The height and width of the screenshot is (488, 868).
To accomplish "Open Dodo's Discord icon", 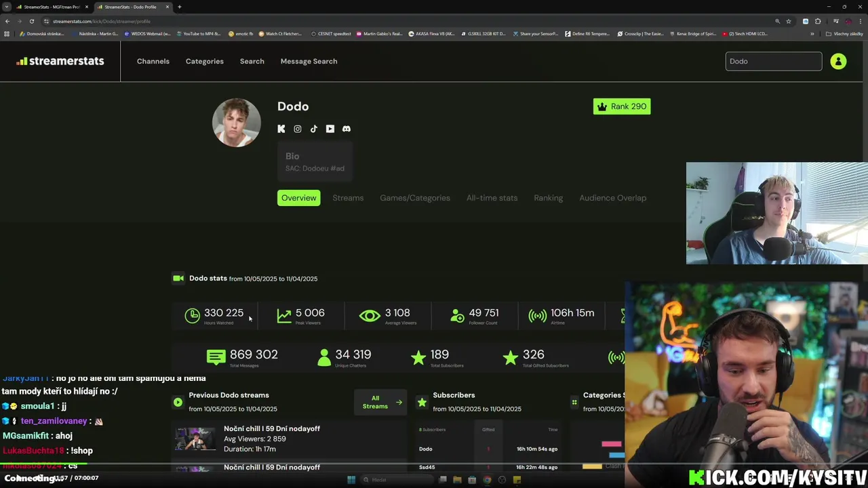I will (x=347, y=129).
